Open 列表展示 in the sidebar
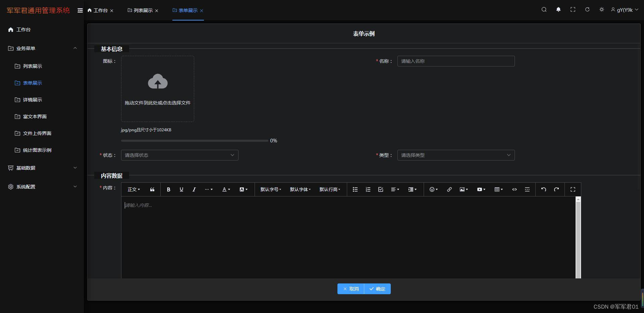This screenshot has width=644, height=313. (42, 66)
